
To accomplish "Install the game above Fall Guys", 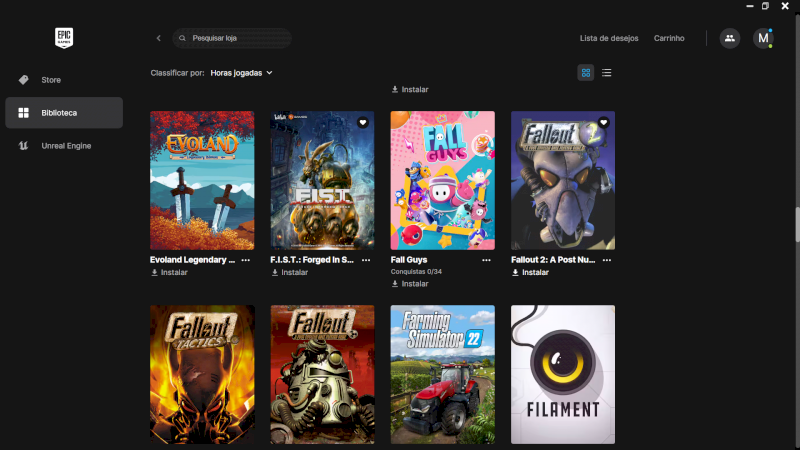I will [410, 89].
